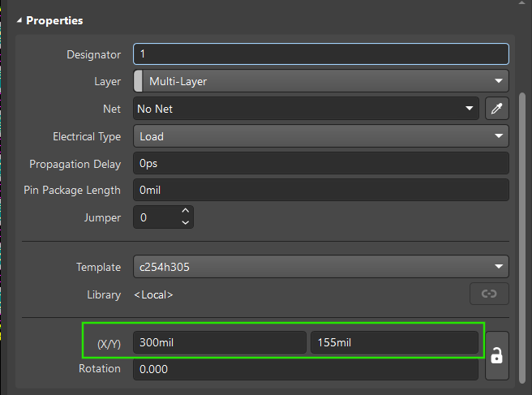Open the Template dropdown showing c254h305
532x395 pixels.
(321, 267)
